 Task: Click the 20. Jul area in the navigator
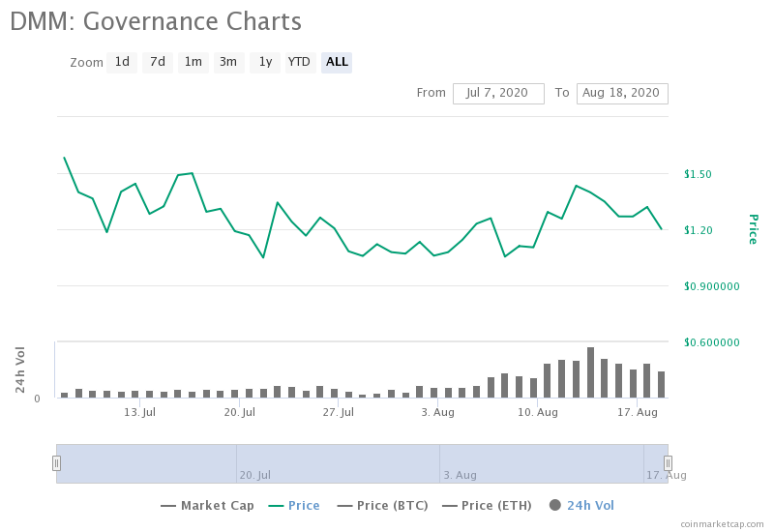pos(255,475)
